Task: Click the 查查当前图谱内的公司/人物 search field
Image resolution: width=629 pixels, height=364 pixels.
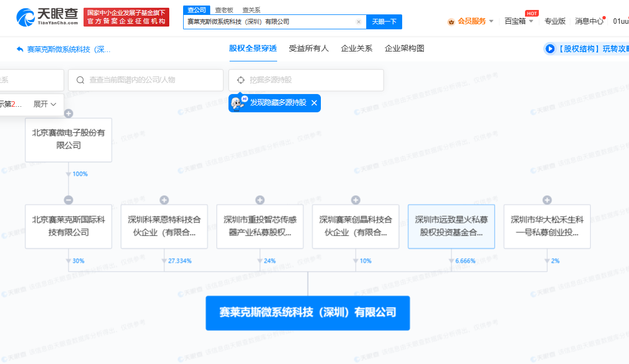Action: click(149, 80)
